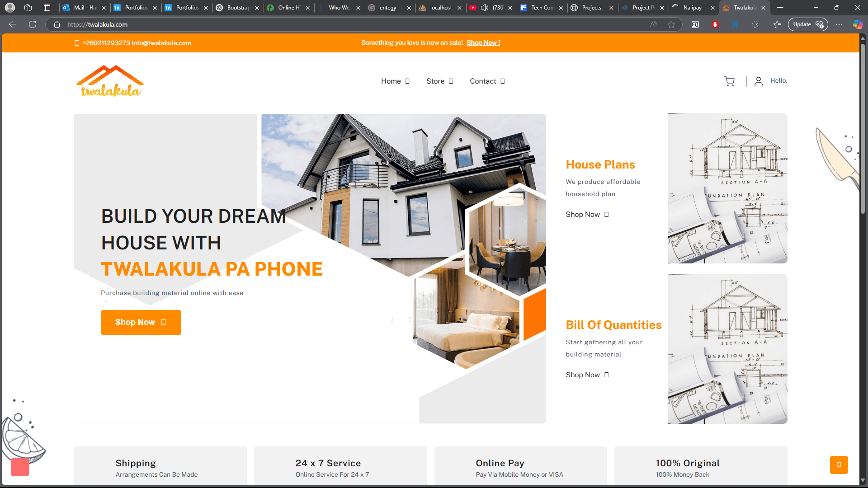Close the Twalakula tab
The image size is (868, 488).
pyautogui.click(x=763, y=8)
